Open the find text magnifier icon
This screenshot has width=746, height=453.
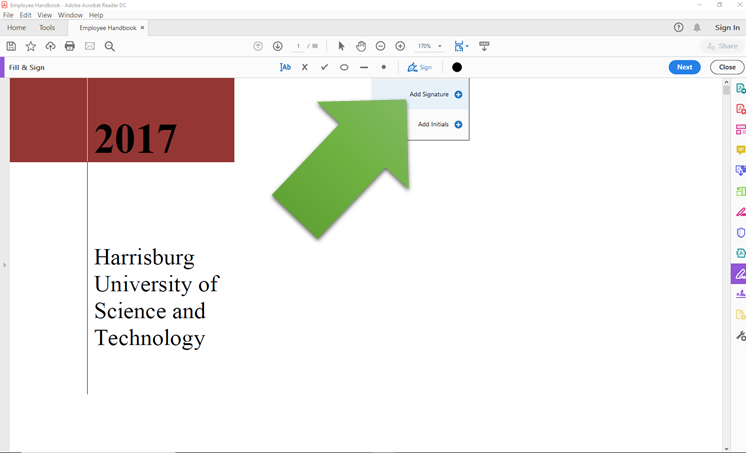coord(109,46)
